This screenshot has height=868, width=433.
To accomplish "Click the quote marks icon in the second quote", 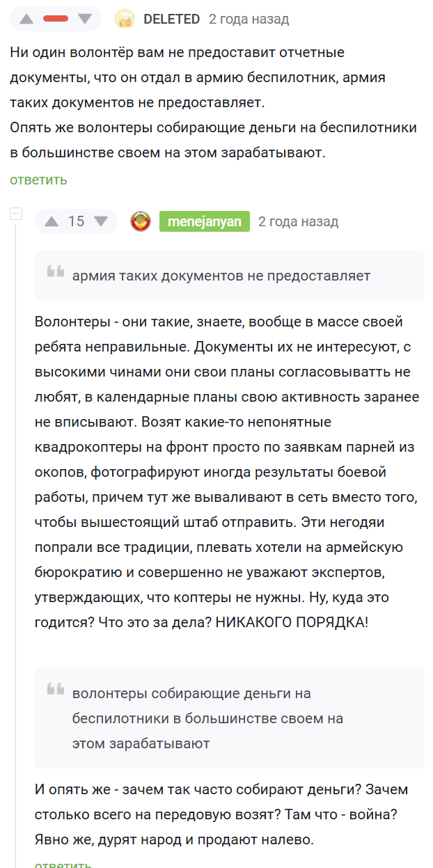I will click(x=56, y=689).
